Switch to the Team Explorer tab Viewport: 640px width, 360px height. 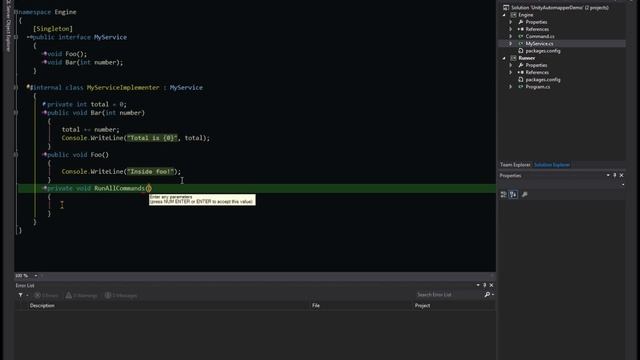pyautogui.click(x=515, y=165)
